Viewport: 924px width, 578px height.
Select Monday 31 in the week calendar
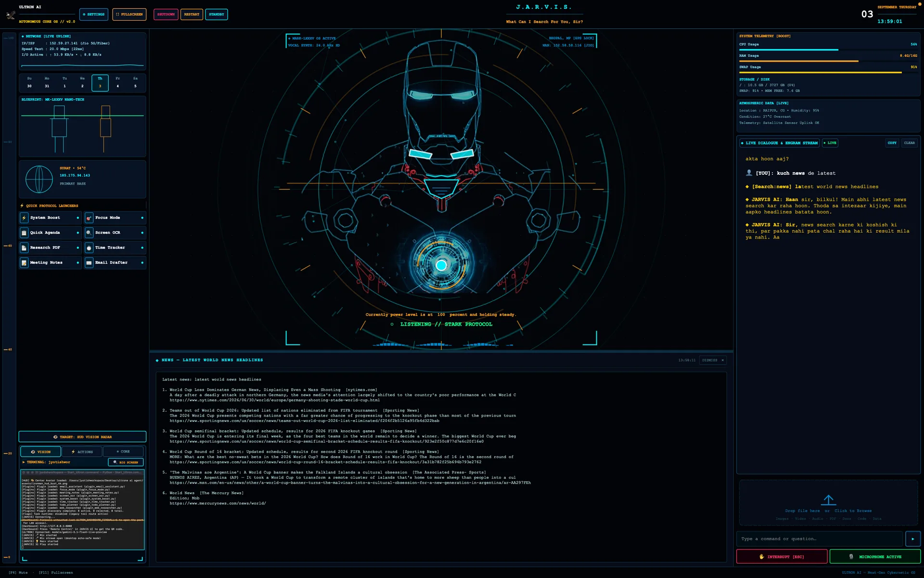pos(47,82)
